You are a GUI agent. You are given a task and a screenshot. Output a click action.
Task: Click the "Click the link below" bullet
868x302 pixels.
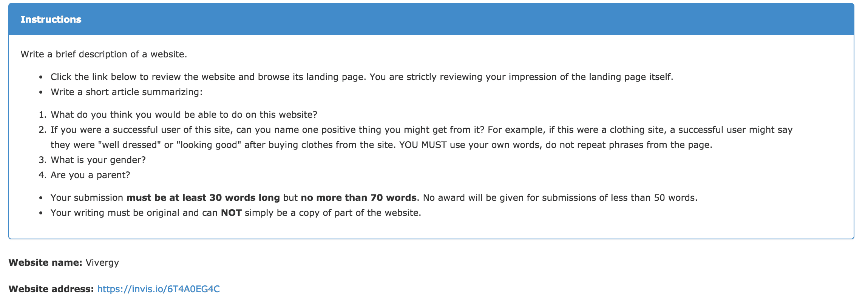361,77
